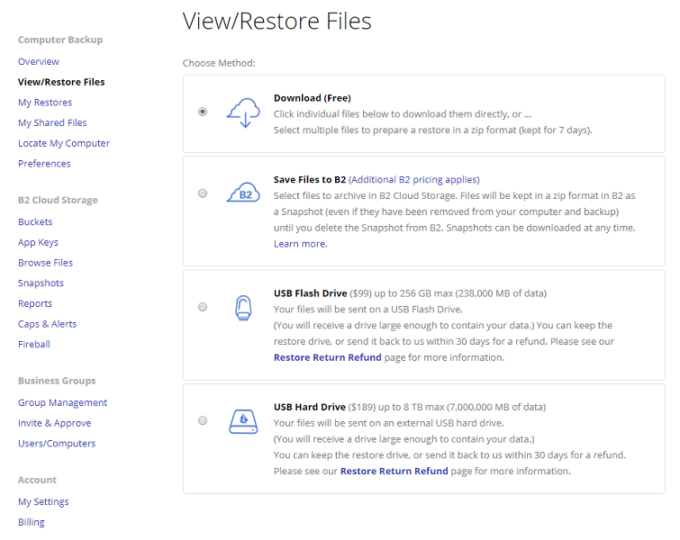Open Group Management
This screenshot has height=540, width=680.
click(x=62, y=403)
